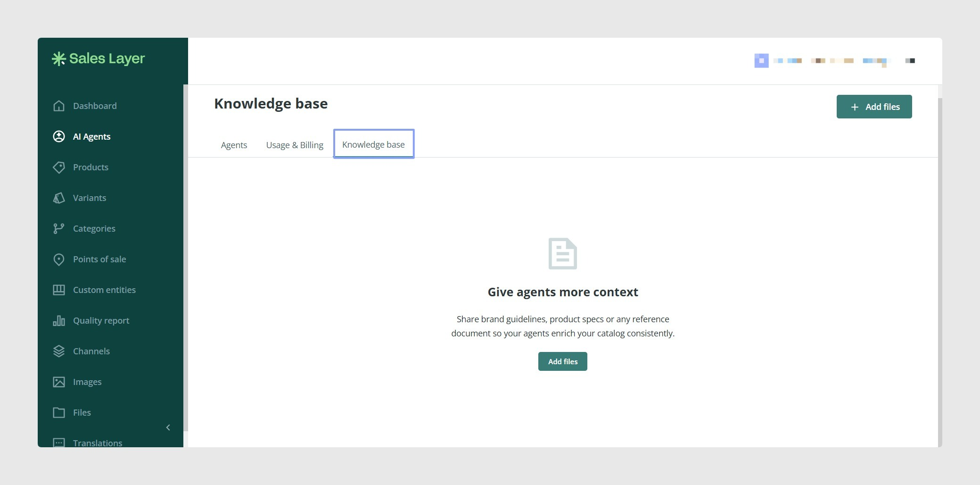This screenshot has width=980, height=485.
Task: Open Channels via the layers icon
Action: tap(59, 351)
